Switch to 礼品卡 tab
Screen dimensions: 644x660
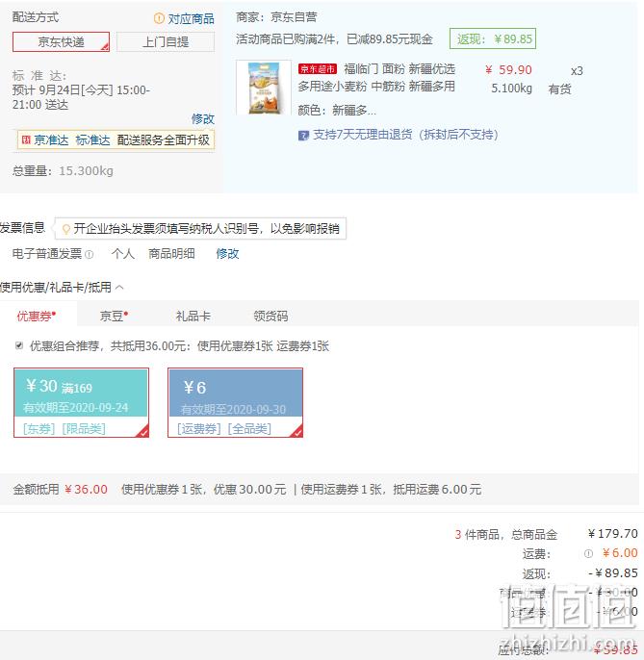(193, 316)
